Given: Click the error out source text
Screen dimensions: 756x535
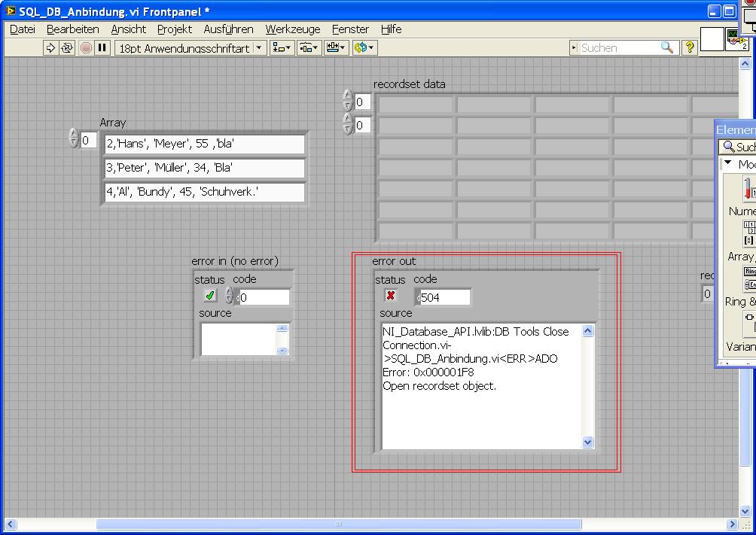Looking at the screenshot, I should coord(482,387).
